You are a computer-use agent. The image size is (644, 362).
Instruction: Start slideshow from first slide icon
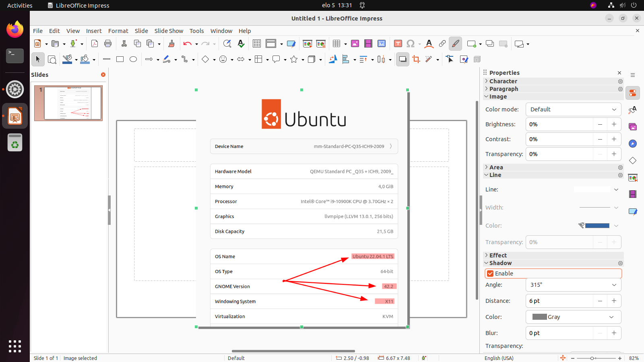pyautogui.click(x=308, y=44)
